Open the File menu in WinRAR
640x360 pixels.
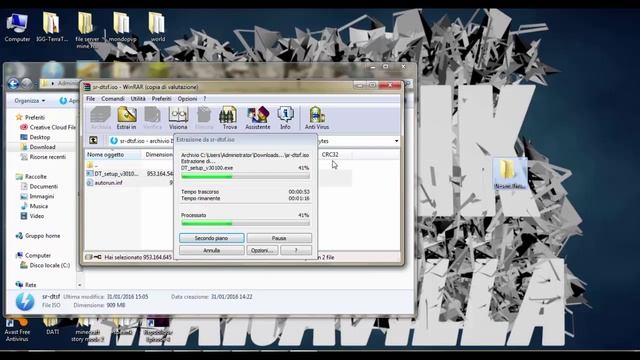pos(90,99)
